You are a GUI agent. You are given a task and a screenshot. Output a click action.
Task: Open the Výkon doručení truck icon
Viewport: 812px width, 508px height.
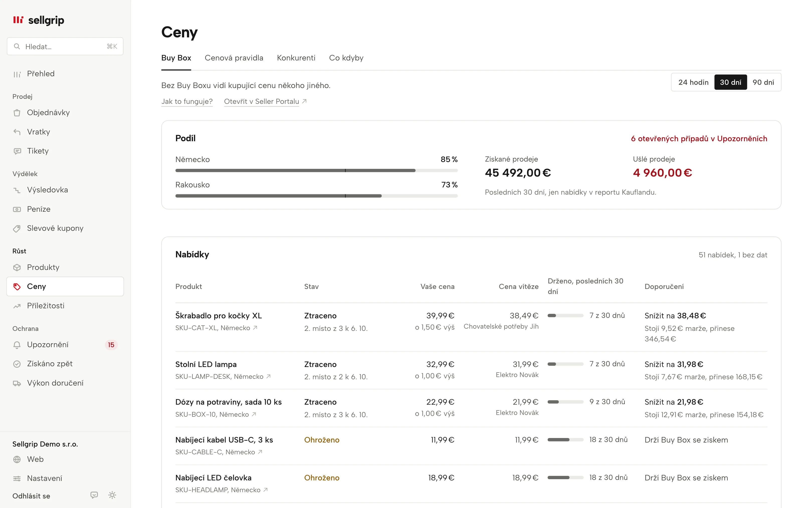(17, 383)
